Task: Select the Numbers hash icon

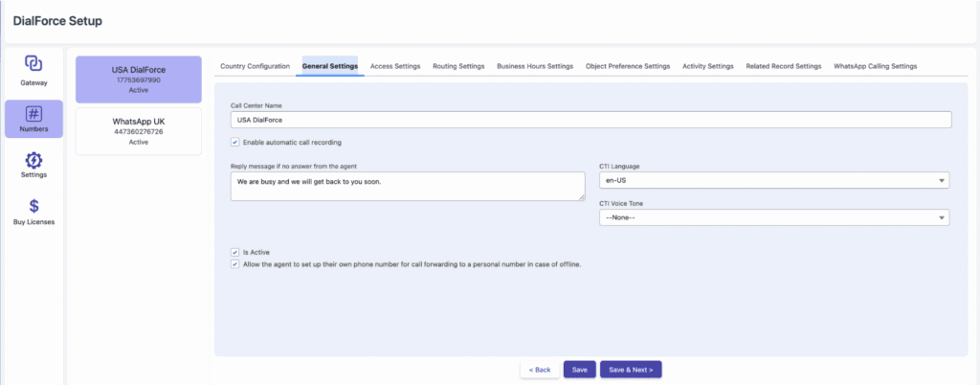Action: point(33,114)
